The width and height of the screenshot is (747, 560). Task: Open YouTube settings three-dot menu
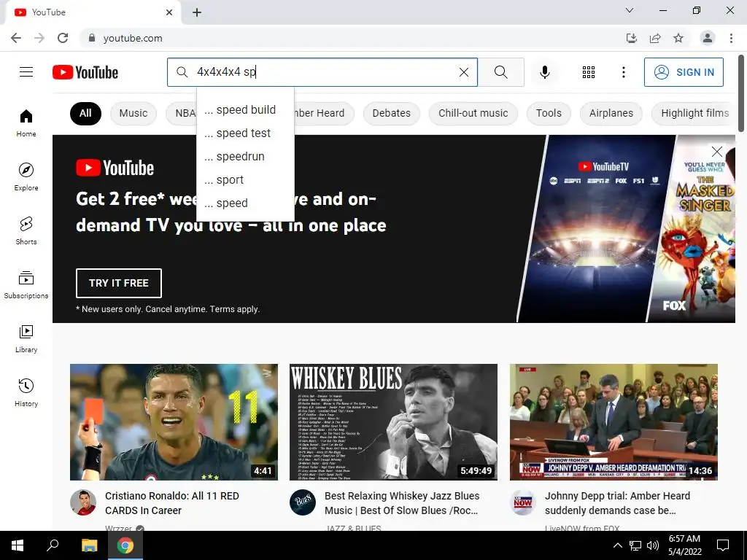(623, 72)
